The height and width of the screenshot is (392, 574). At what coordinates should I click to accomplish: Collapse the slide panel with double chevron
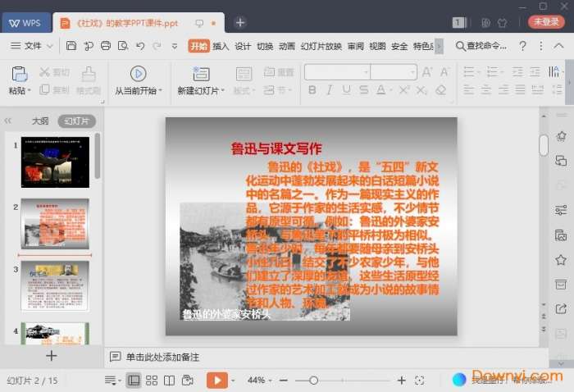[7, 121]
